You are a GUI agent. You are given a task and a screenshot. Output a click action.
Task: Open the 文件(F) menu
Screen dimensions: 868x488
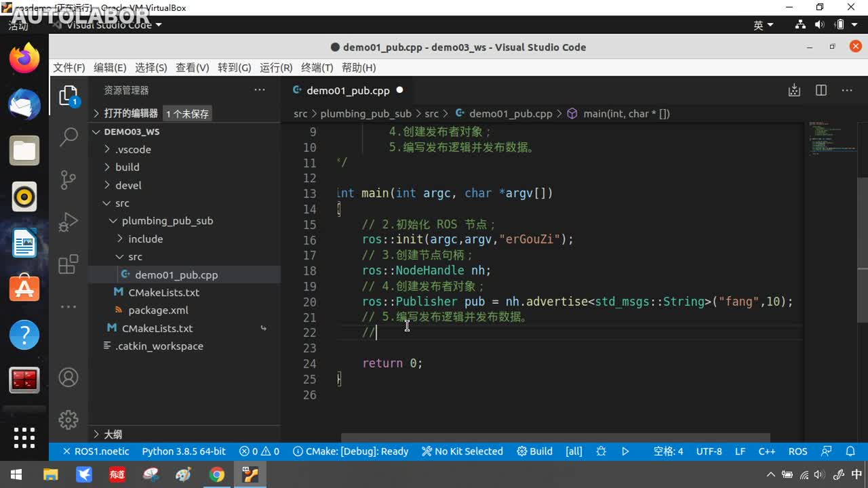point(69,68)
